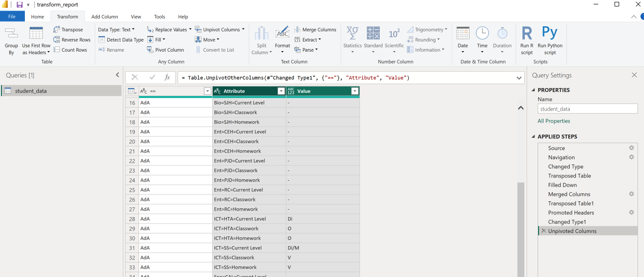Viewport: 644px width, 277px height.
Task: Click Count Rows icon
Action: pos(57,50)
